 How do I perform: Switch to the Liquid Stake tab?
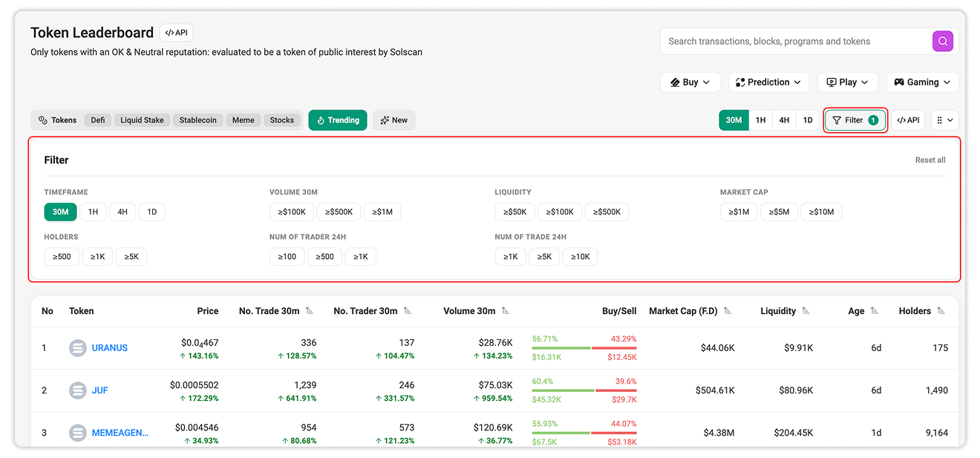click(142, 120)
